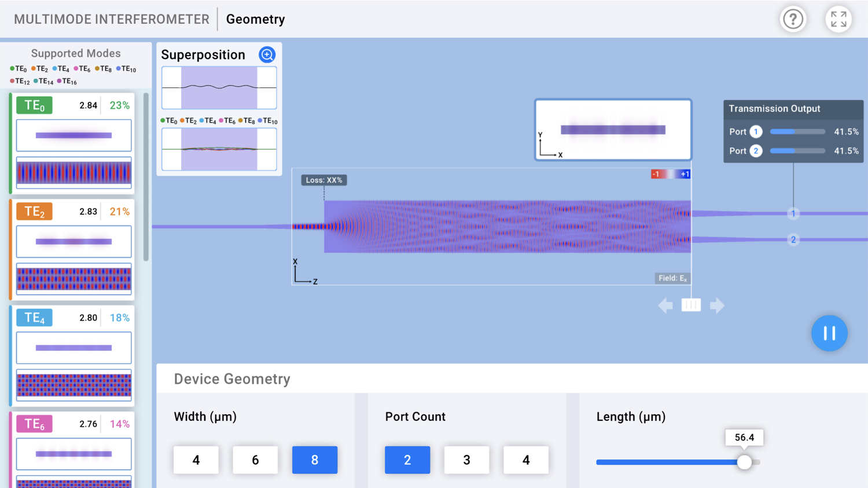
Task: Switch Port Count to 3
Action: (466, 460)
